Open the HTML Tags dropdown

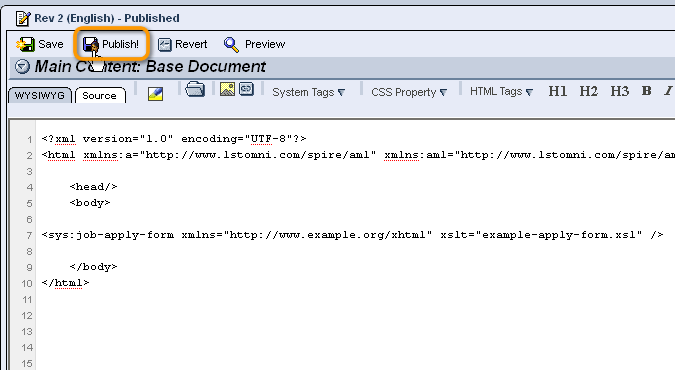(x=502, y=92)
